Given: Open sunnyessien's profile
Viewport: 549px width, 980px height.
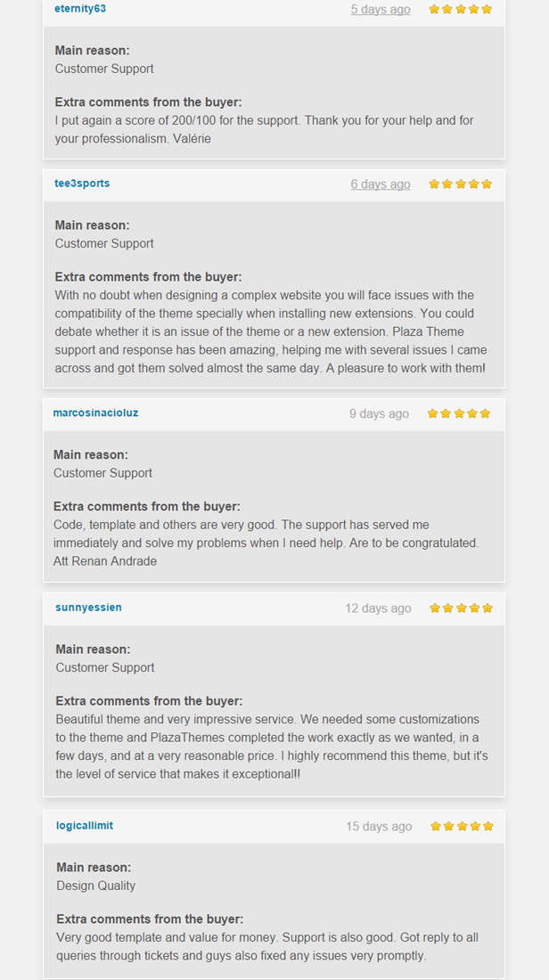Looking at the screenshot, I should tap(88, 608).
